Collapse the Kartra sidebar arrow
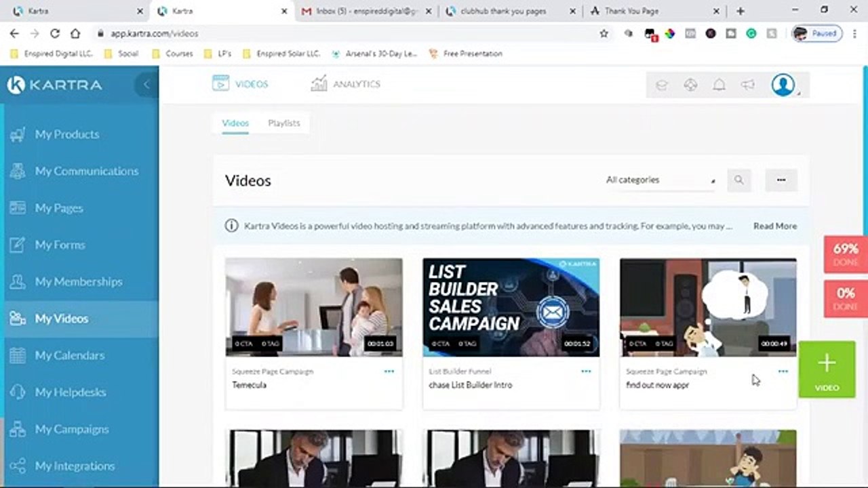868x488 pixels. click(146, 85)
